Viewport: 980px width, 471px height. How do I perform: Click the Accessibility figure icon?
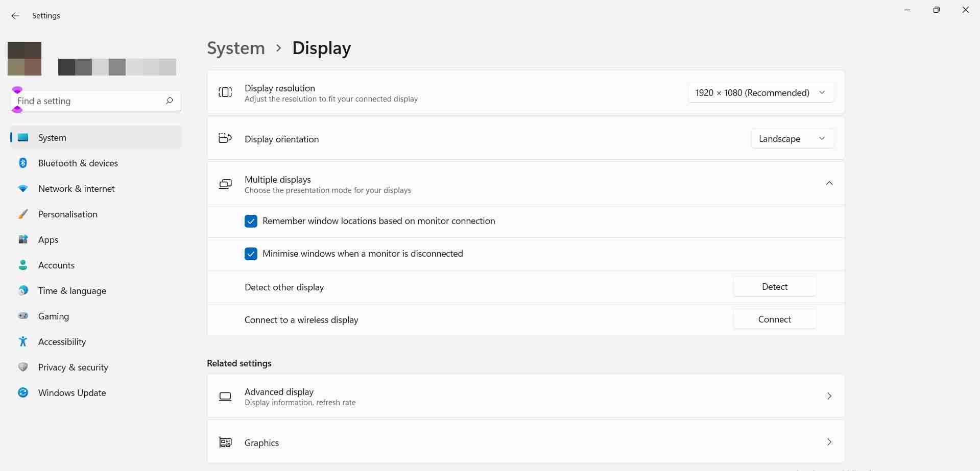tap(23, 341)
